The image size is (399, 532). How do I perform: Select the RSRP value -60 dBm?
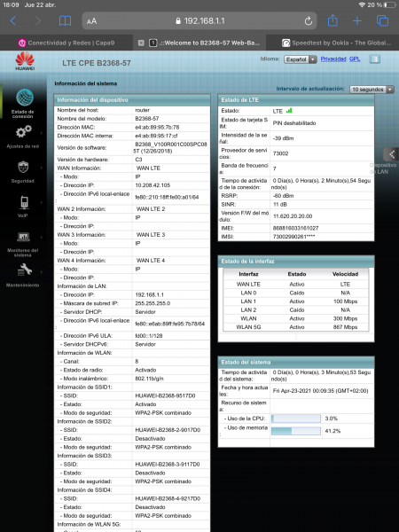pyautogui.click(x=284, y=196)
